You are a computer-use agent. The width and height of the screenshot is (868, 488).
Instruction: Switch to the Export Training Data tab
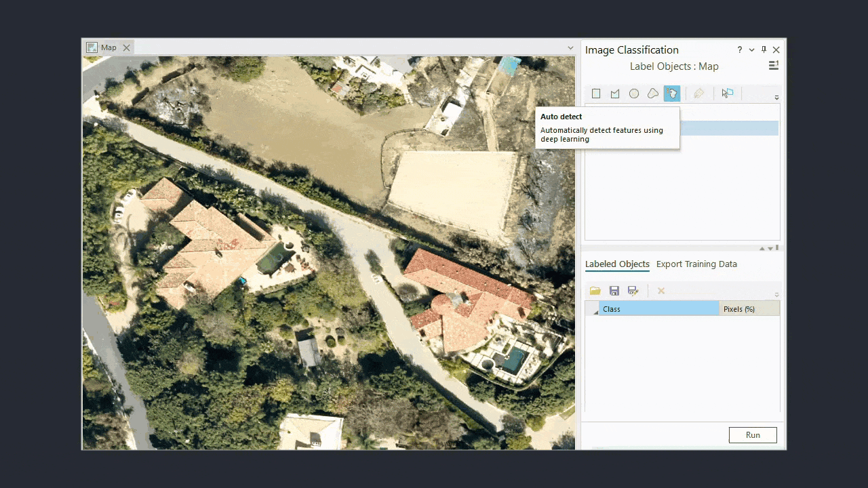(696, 264)
